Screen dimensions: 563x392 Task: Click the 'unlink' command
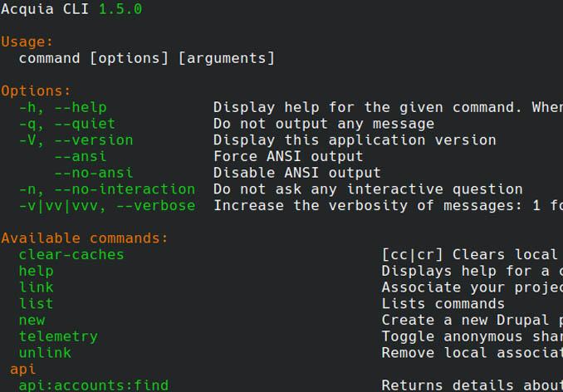click(45, 353)
